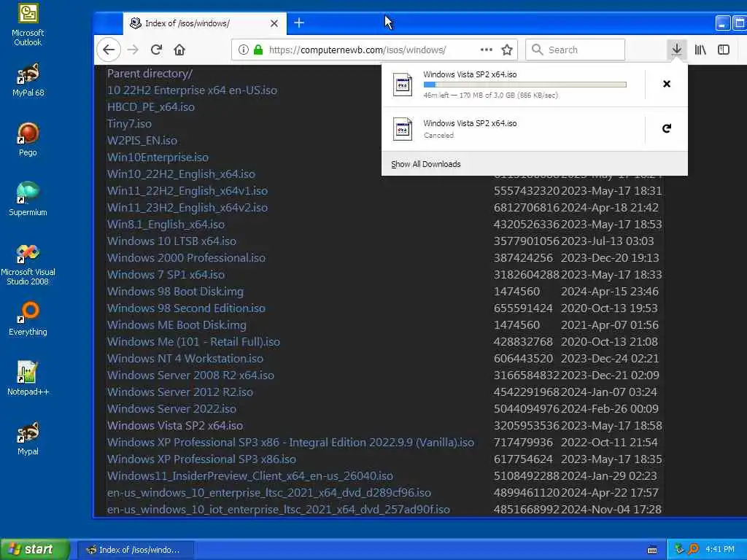This screenshot has height=560, width=747.
Task: Download Windows11_InsiderPreview_Client_x64_en-us_26040.iso
Action: tap(250, 475)
